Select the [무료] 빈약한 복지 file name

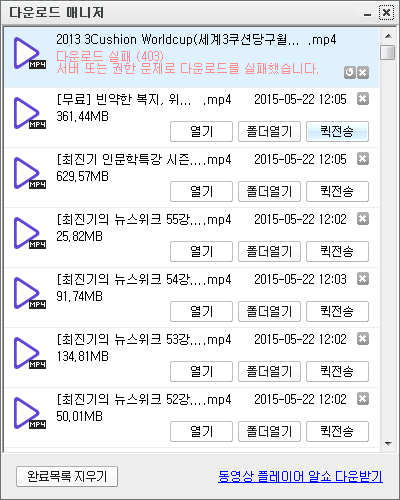143,99
